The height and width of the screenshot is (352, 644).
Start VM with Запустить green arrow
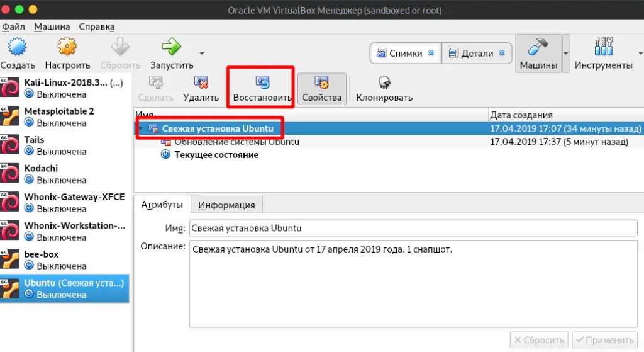coord(171,47)
